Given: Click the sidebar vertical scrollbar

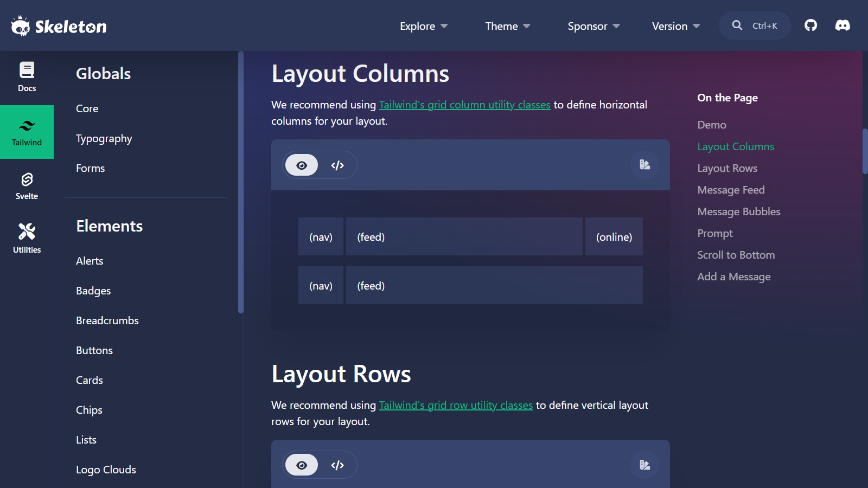Looking at the screenshot, I should click(x=241, y=182).
